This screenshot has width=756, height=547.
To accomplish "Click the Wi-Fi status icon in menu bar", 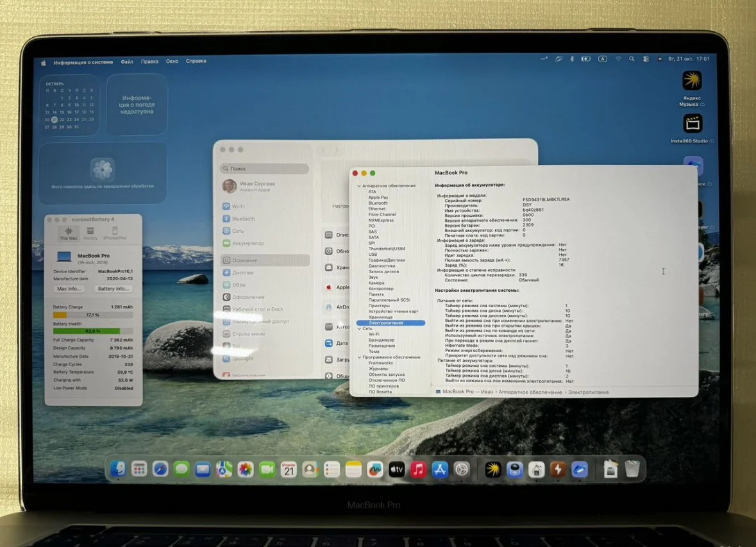I will click(617, 59).
